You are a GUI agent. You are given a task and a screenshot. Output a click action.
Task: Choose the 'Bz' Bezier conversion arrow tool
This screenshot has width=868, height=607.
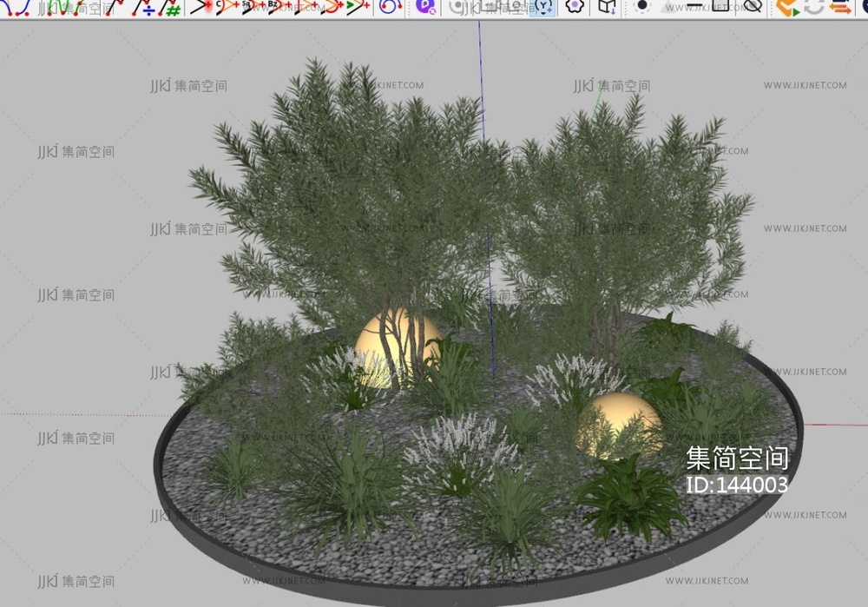(x=277, y=7)
